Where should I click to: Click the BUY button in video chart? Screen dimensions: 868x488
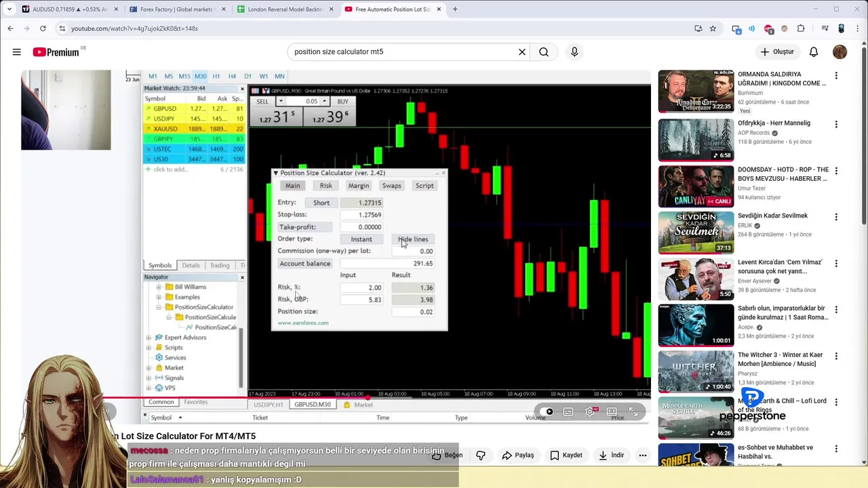pos(342,102)
